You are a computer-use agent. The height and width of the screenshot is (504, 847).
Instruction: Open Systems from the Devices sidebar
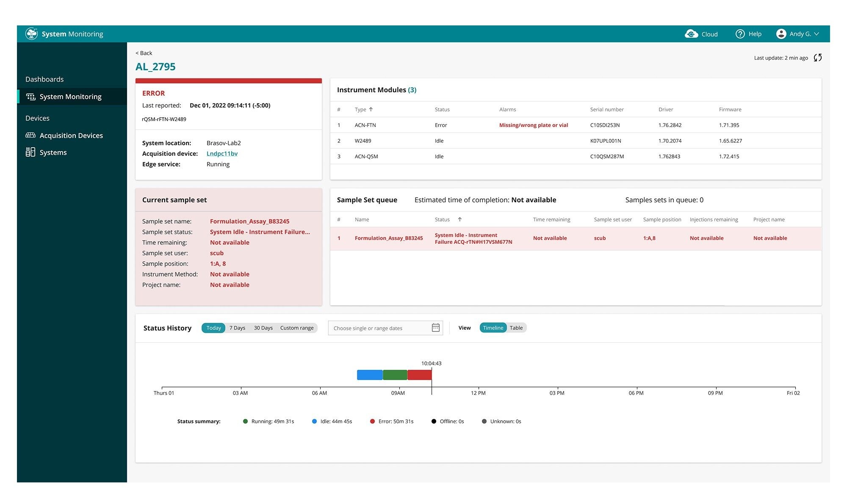point(53,152)
